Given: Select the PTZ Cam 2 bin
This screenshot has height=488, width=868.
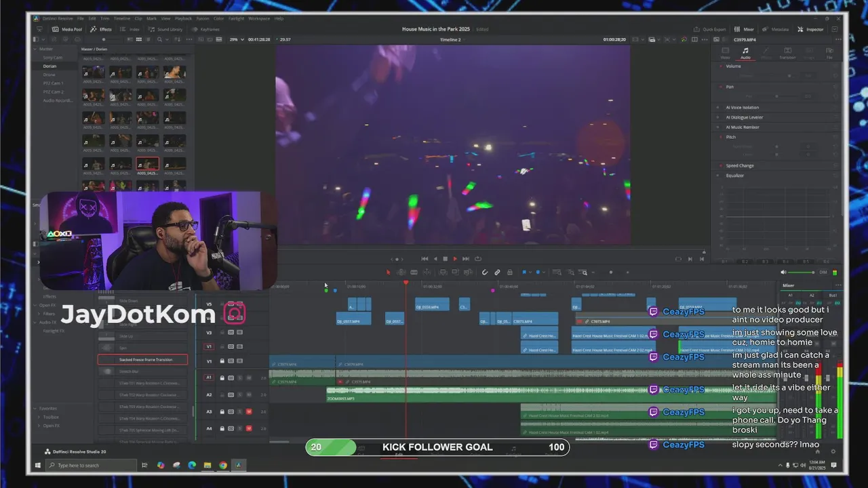Looking at the screenshot, I should tap(54, 91).
